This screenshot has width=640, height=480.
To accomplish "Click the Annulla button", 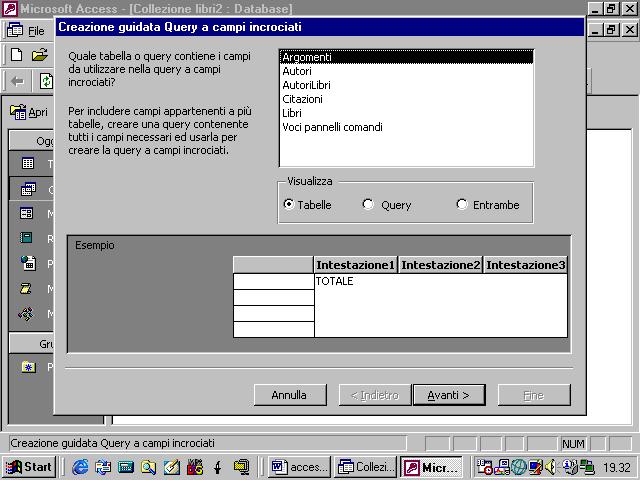I will 290,395.
